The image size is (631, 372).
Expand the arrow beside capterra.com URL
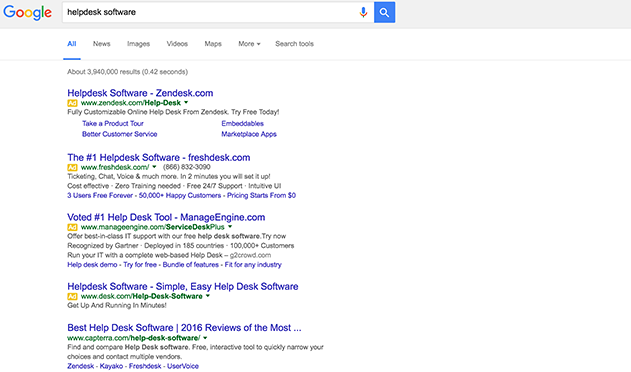coord(205,338)
